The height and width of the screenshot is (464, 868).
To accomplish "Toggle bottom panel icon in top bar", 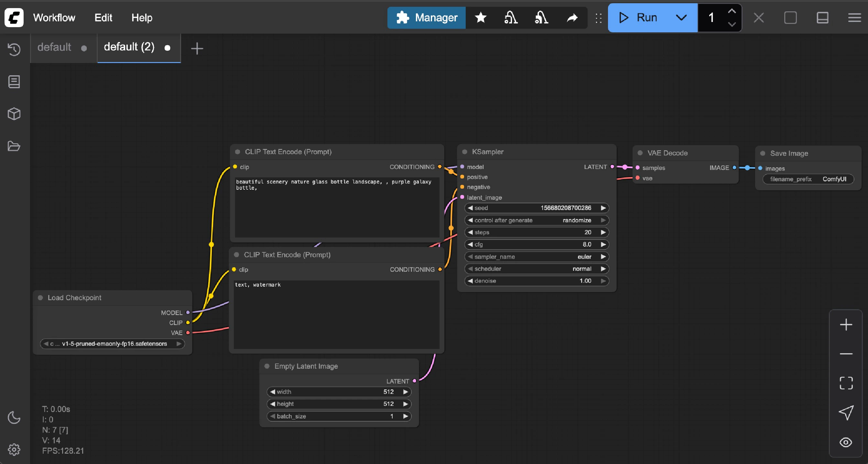I will tap(822, 17).
